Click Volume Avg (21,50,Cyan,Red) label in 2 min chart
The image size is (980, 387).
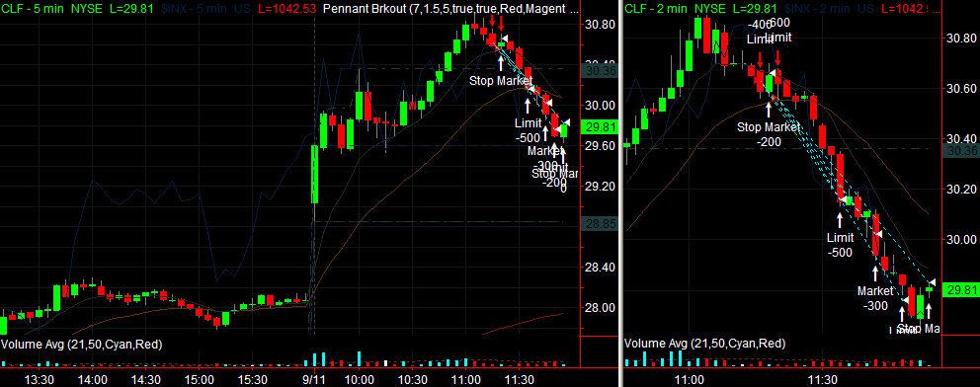[x=705, y=344]
